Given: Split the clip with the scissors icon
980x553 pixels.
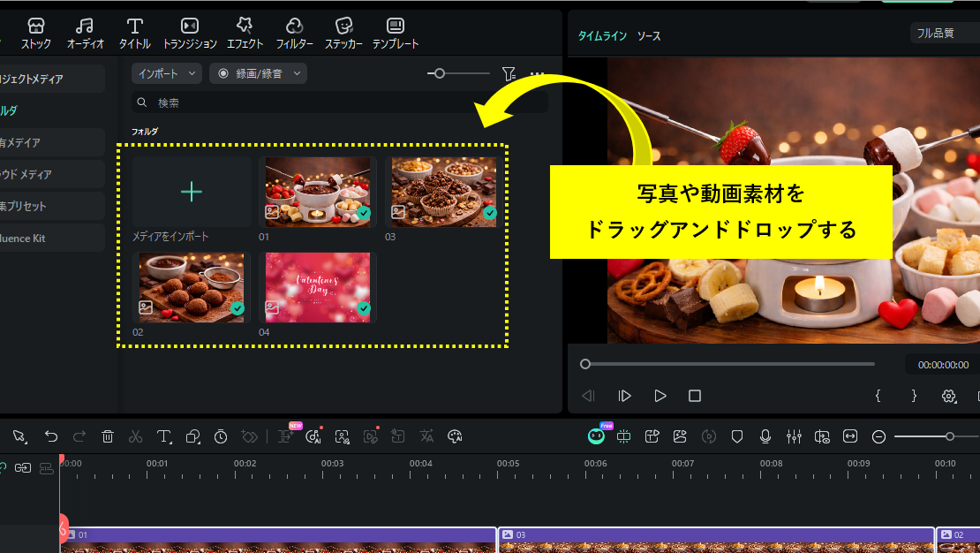Looking at the screenshot, I should 135,436.
